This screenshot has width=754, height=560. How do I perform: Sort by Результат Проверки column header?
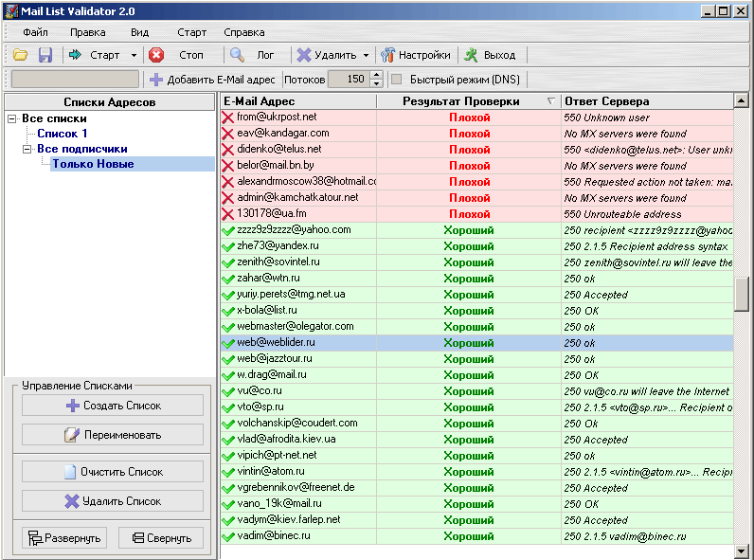pyautogui.click(x=468, y=101)
